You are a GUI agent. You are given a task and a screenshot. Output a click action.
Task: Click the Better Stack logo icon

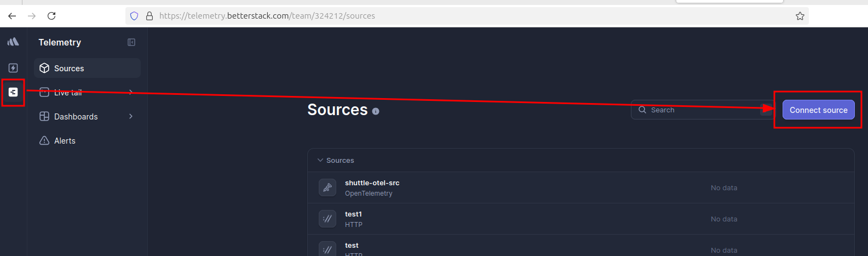pyautogui.click(x=13, y=42)
